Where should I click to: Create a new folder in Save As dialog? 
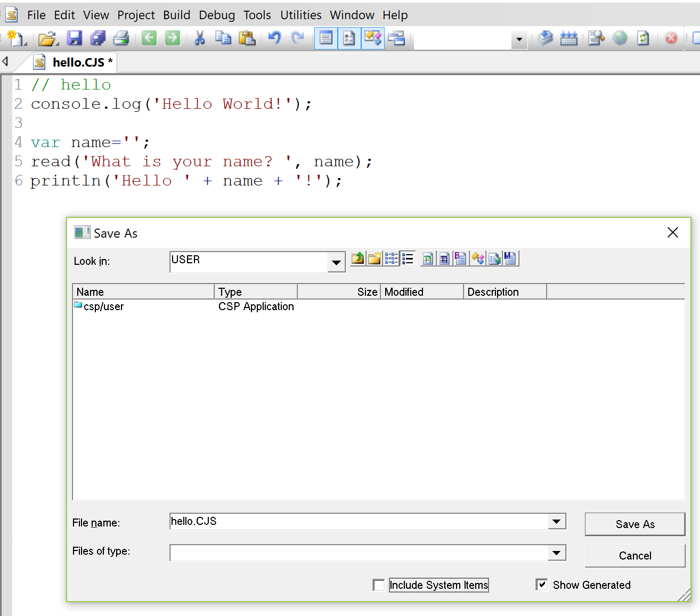click(375, 259)
